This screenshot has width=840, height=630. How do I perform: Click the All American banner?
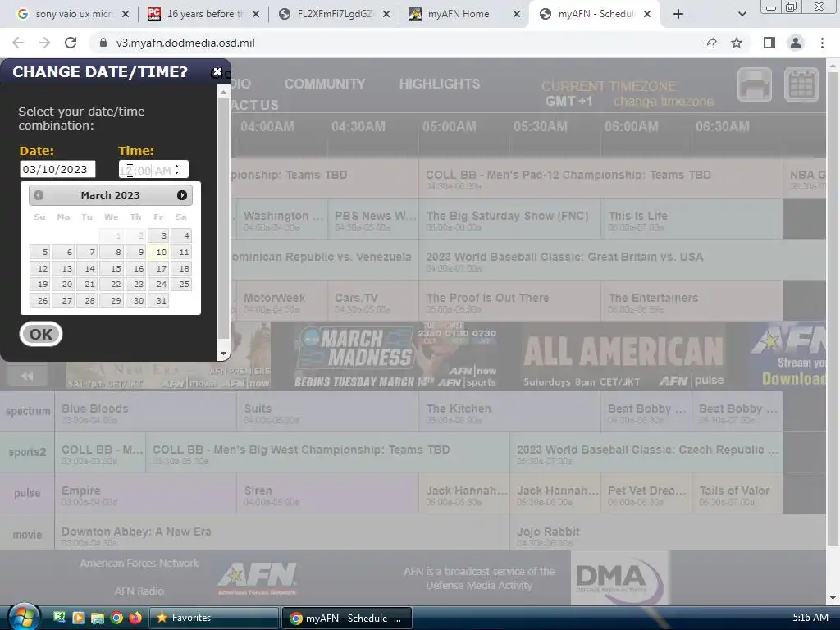[x=623, y=356]
